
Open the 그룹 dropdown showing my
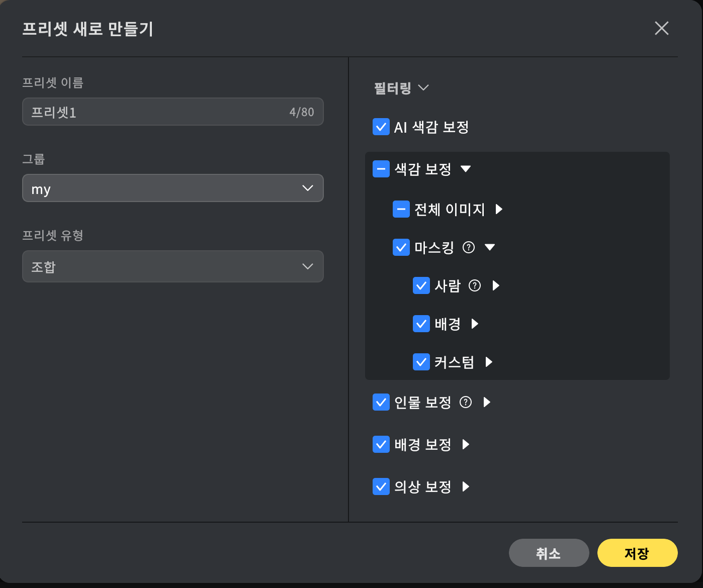[x=172, y=188]
